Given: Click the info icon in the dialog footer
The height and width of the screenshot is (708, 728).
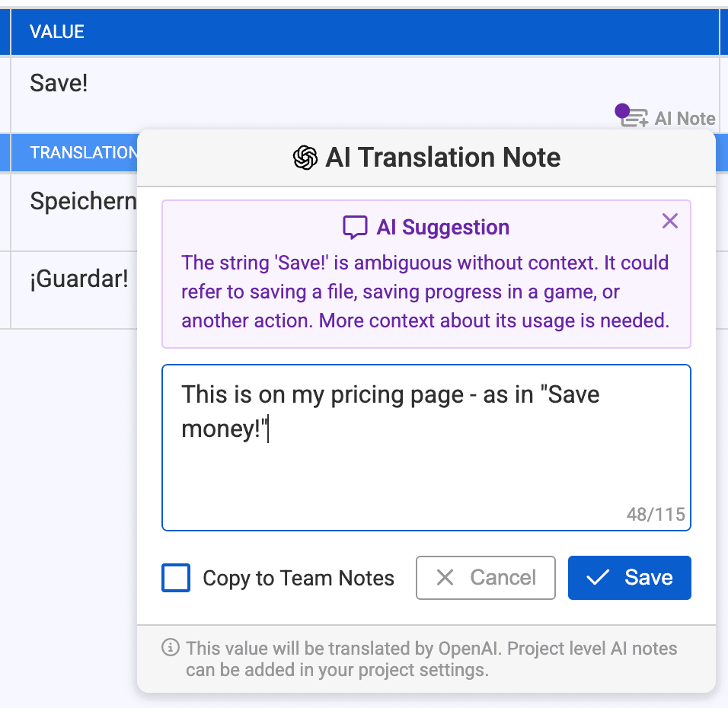Looking at the screenshot, I should click(169, 649).
